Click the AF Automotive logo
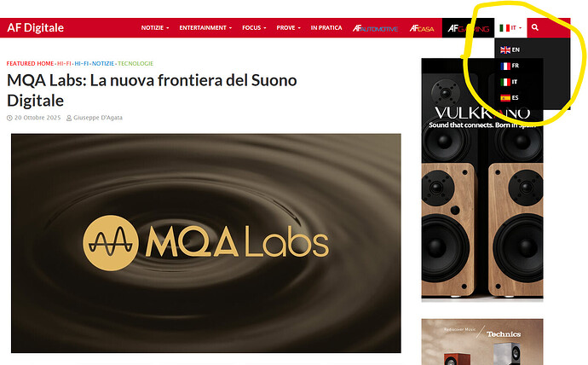The image size is (588, 365). pyautogui.click(x=375, y=28)
